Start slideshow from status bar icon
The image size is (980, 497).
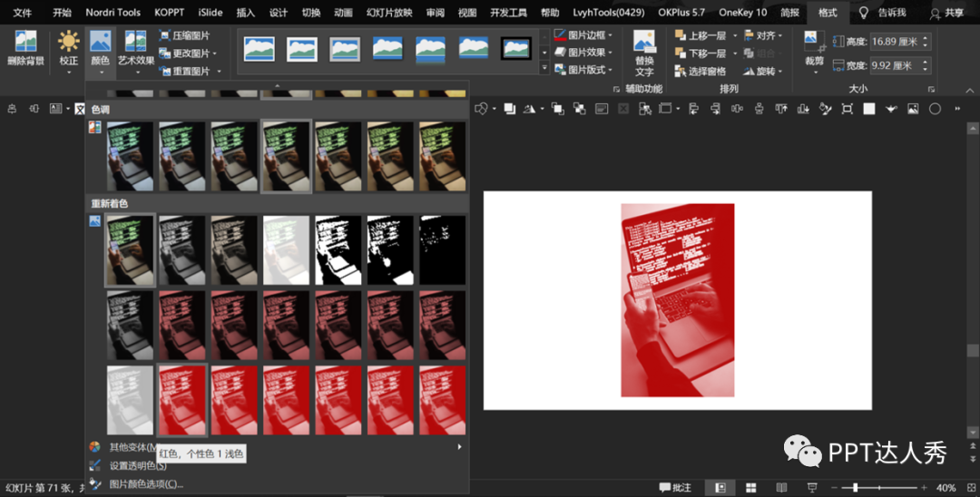point(812,488)
